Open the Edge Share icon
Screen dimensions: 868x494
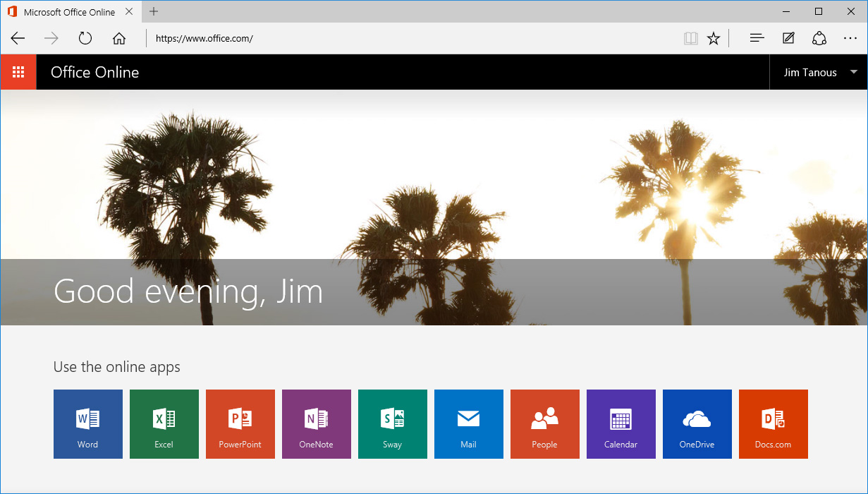[x=819, y=38]
